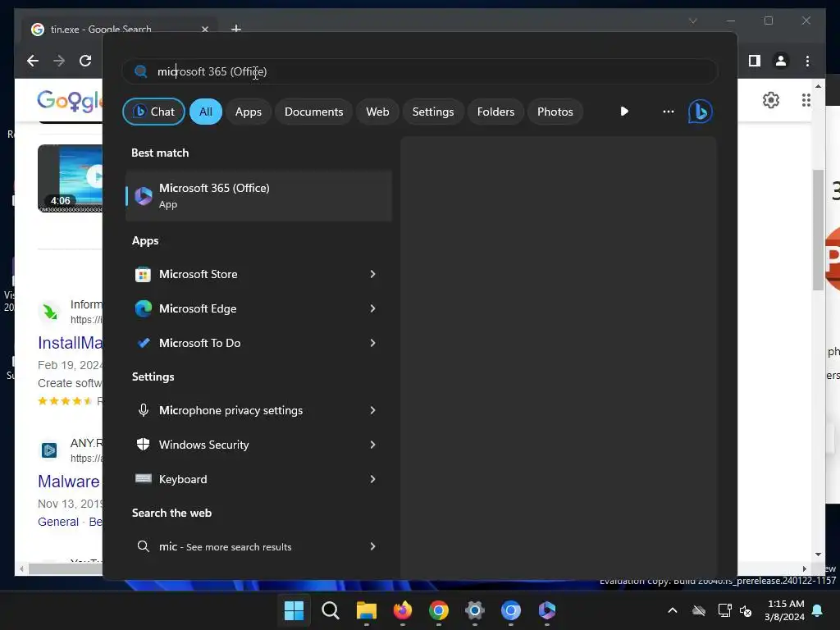The height and width of the screenshot is (630, 840).
Task: Click the web search magnifier icon beside mic
Action: pyautogui.click(x=143, y=546)
